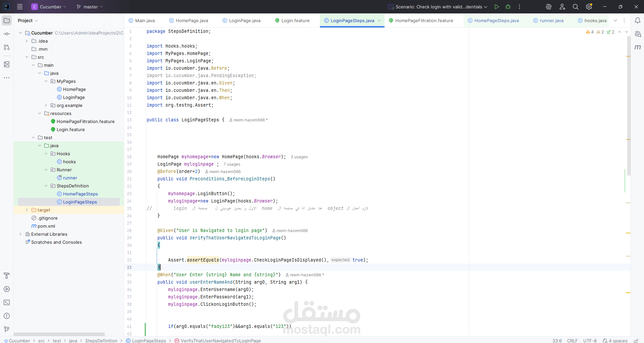
Task: Open Search Everywhere magnifier
Action: tap(576, 7)
